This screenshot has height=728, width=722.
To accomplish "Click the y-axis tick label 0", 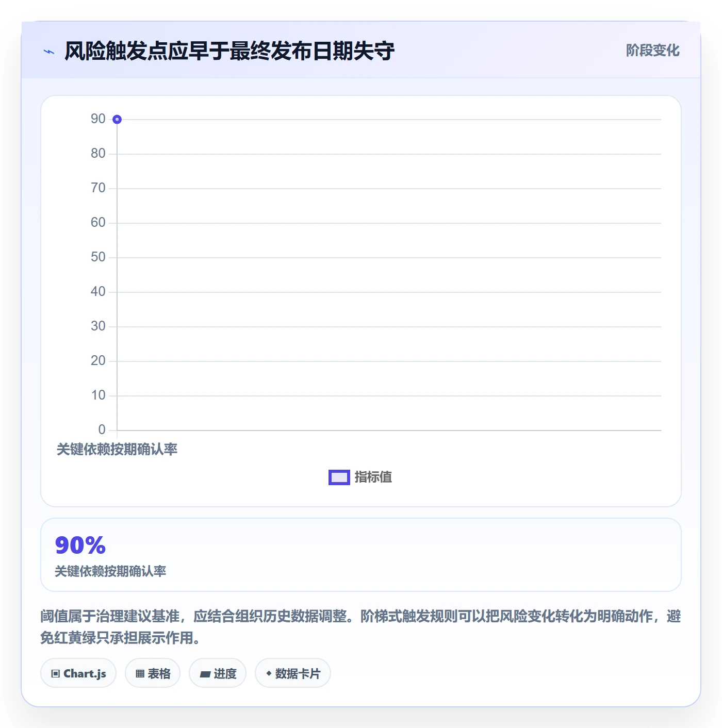I will pos(102,430).
